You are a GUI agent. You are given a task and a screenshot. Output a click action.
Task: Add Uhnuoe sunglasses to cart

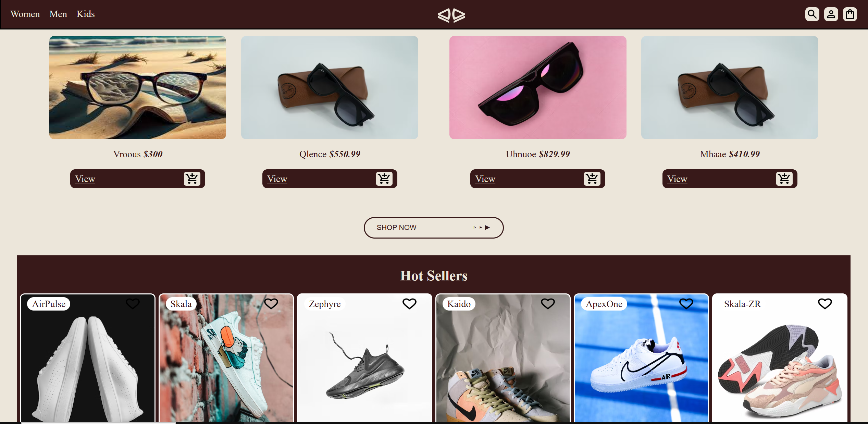pos(592,179)
